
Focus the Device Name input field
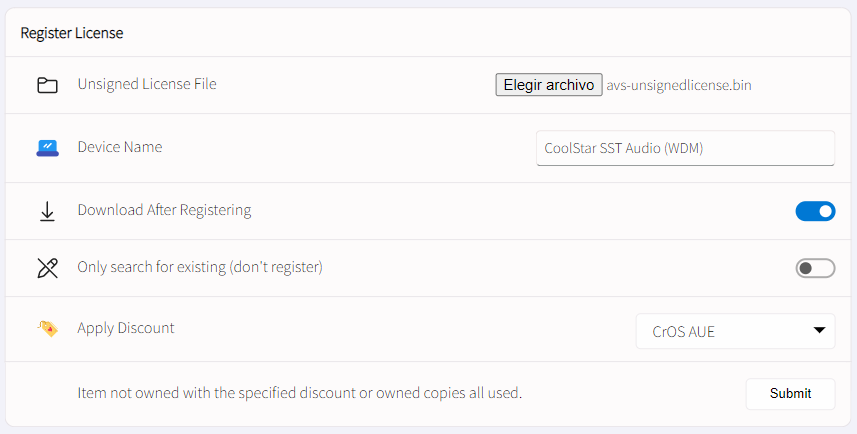(x=685, y=148)
